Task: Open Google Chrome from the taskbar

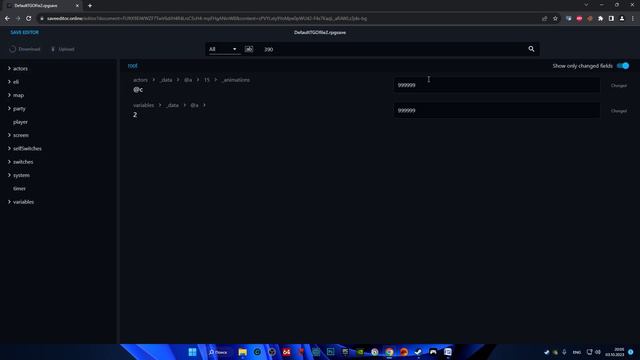Action: [389, 352]
